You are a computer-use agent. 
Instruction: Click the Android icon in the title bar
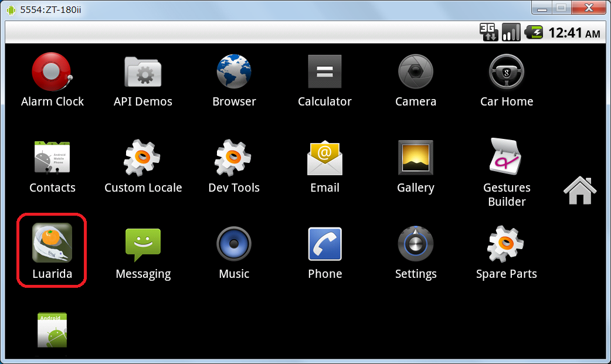(x=11, y=10)
